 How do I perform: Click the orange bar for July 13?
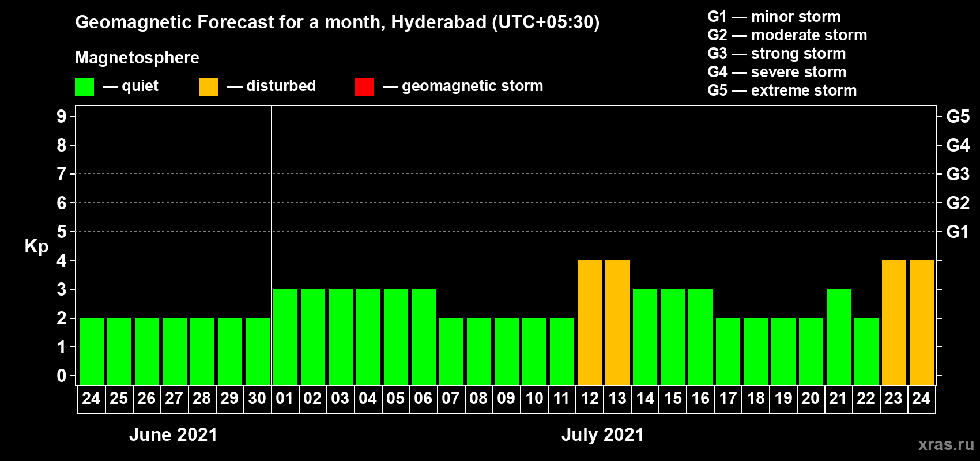[x=617, y=322]
